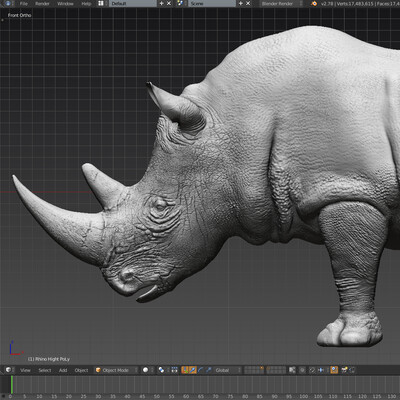400x400 pixels.
Task: Open the Object menu in 3D viewport header
Action: pyautogui.click(x=81, y=370)
